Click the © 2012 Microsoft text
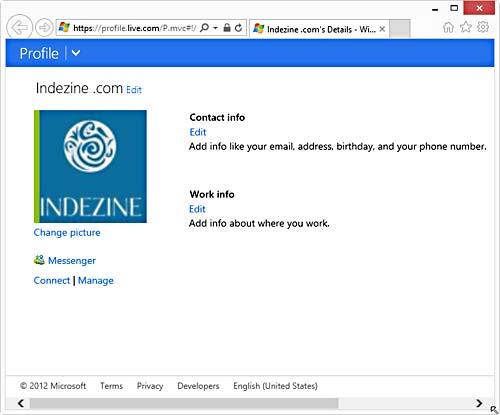 point(53,386)
